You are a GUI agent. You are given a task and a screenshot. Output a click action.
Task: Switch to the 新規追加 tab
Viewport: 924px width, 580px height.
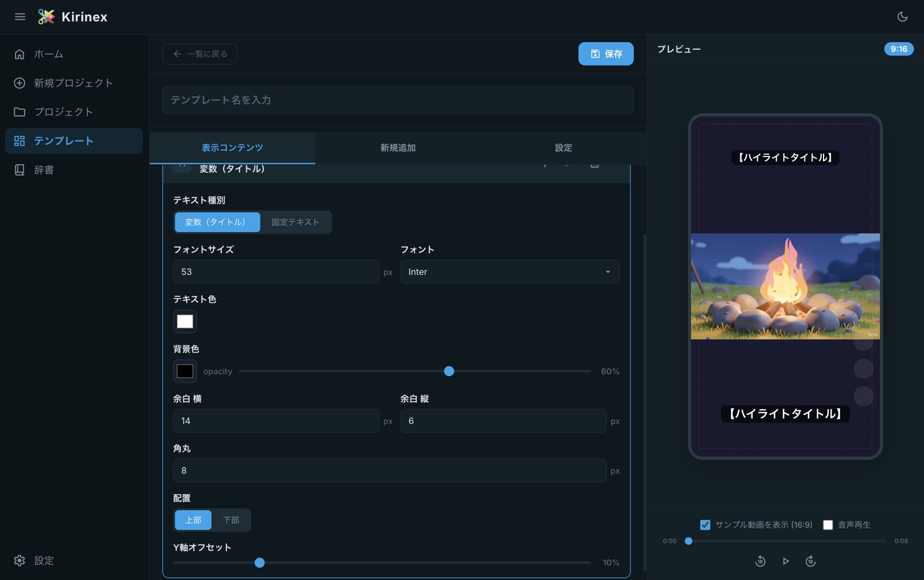click(x=397, y=148)
